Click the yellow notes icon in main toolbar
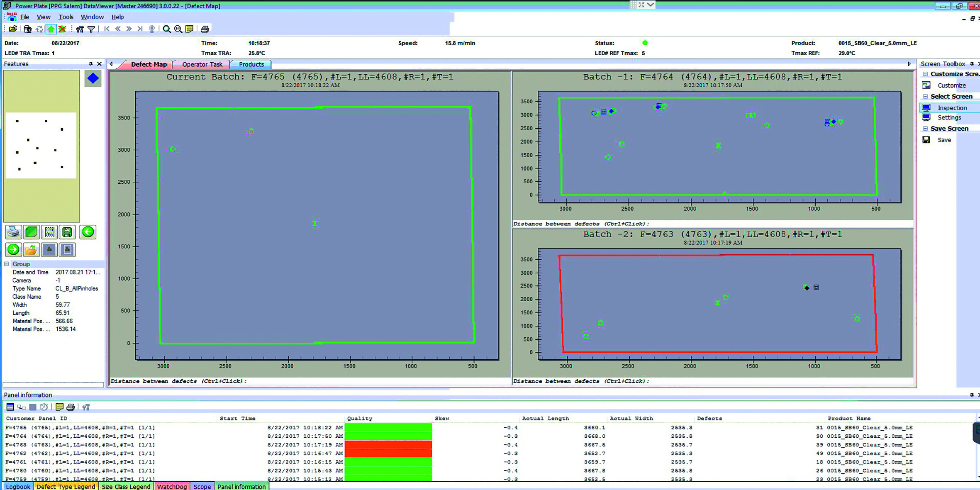The width and height of the screenshot is (980, 490). click(190, 29)
